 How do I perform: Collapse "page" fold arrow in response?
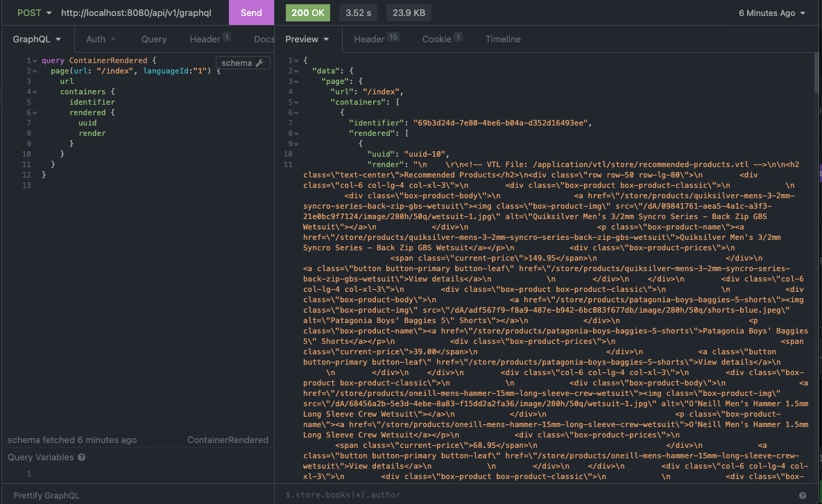(x=296, y=82)
